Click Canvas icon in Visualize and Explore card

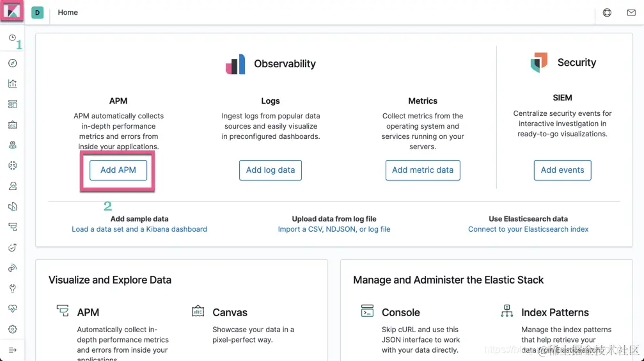(198, 310)
